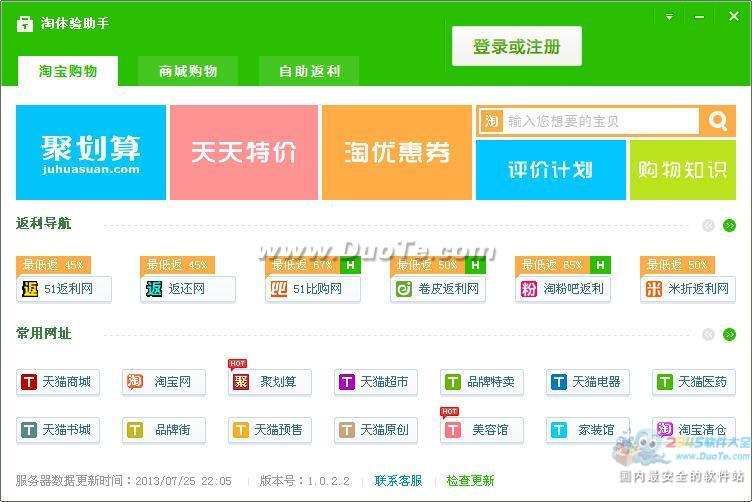The image size is (752, 502).
Task: Open 天猫书城 shortcut
Action: [58, 430]
